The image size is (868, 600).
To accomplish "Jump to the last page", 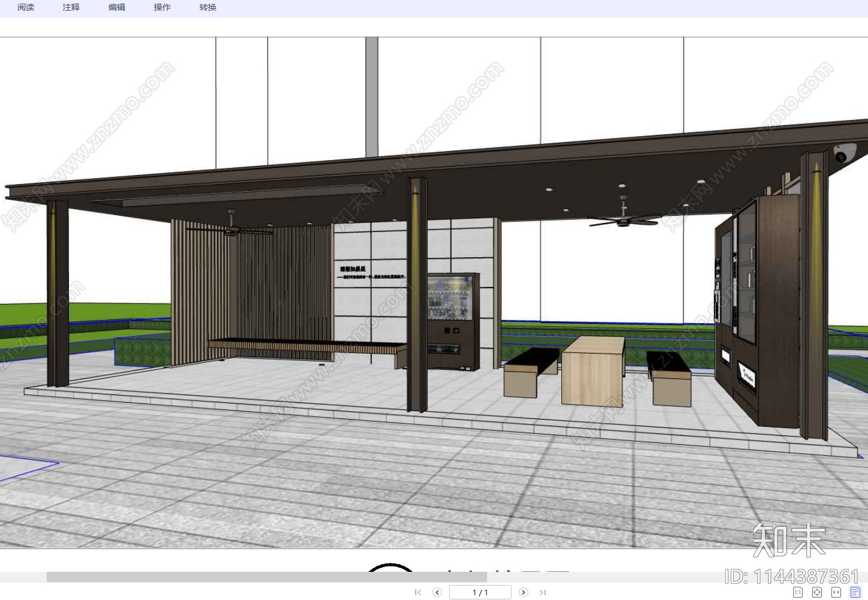I will (543, 592).
